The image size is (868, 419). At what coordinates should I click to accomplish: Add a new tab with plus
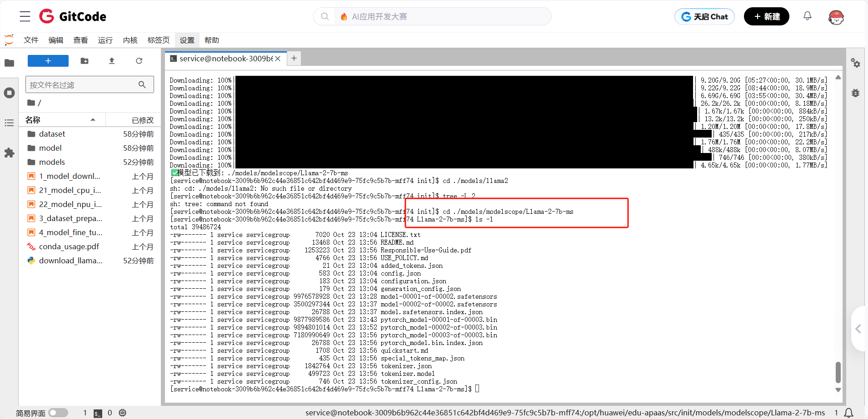294,58
